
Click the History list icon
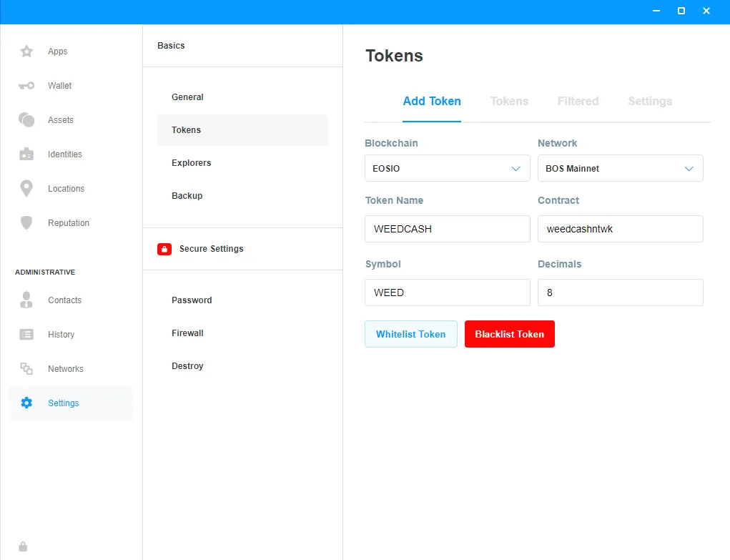(26, 335)
